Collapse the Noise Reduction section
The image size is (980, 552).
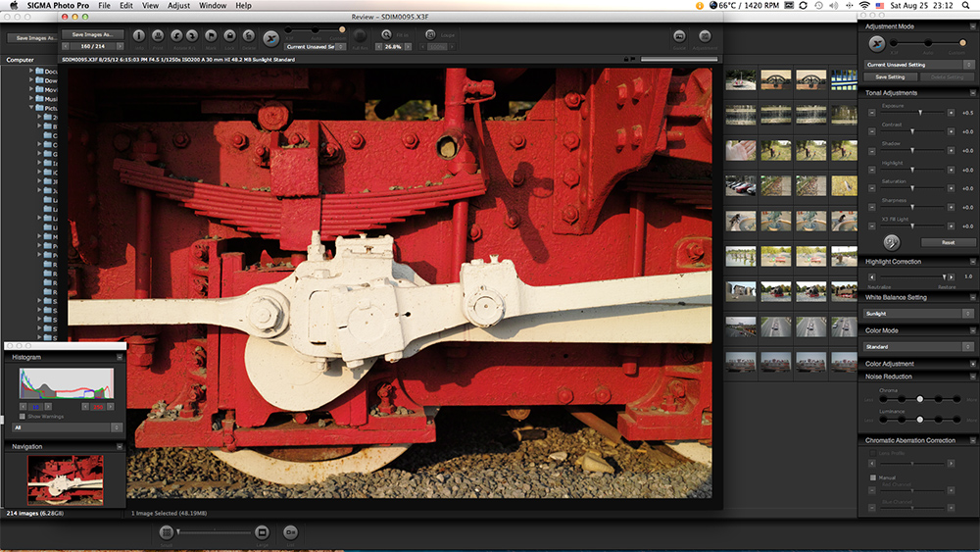click(972, 376)
